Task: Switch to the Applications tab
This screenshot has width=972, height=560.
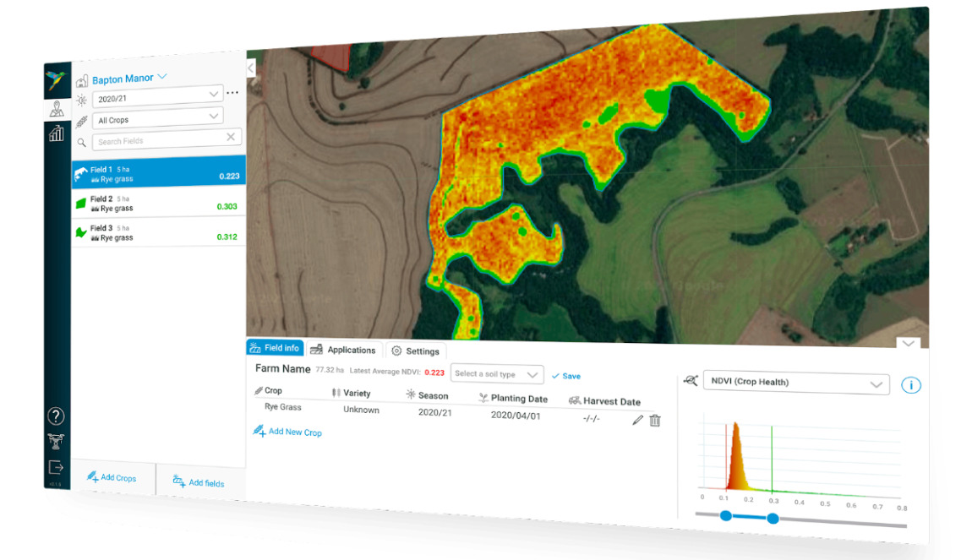Action: 343,350
